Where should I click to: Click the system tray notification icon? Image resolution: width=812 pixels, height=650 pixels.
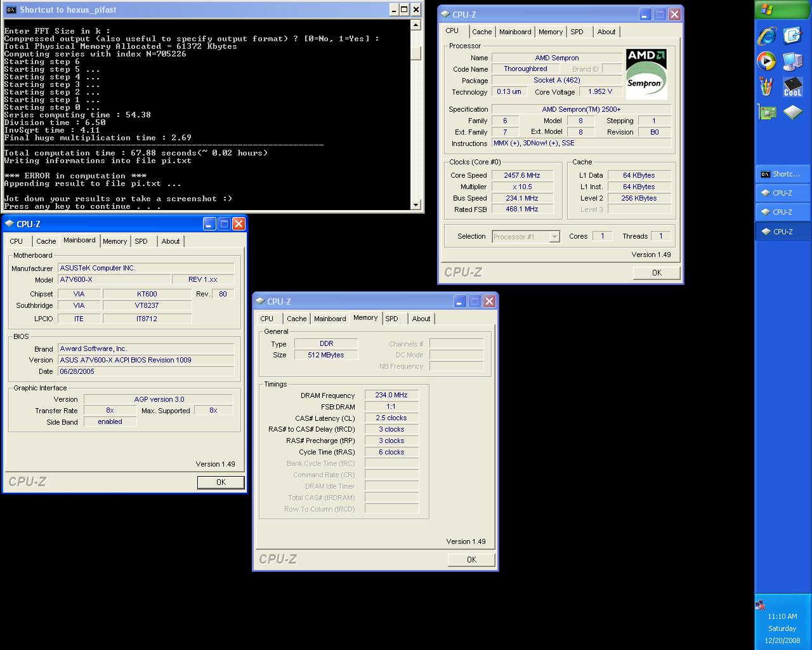760,605
